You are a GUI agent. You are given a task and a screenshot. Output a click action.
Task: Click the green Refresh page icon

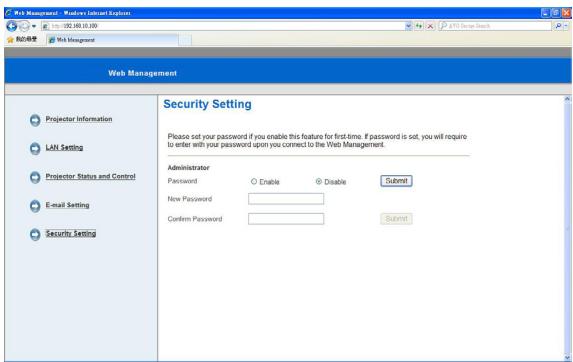tap(419, 26)
